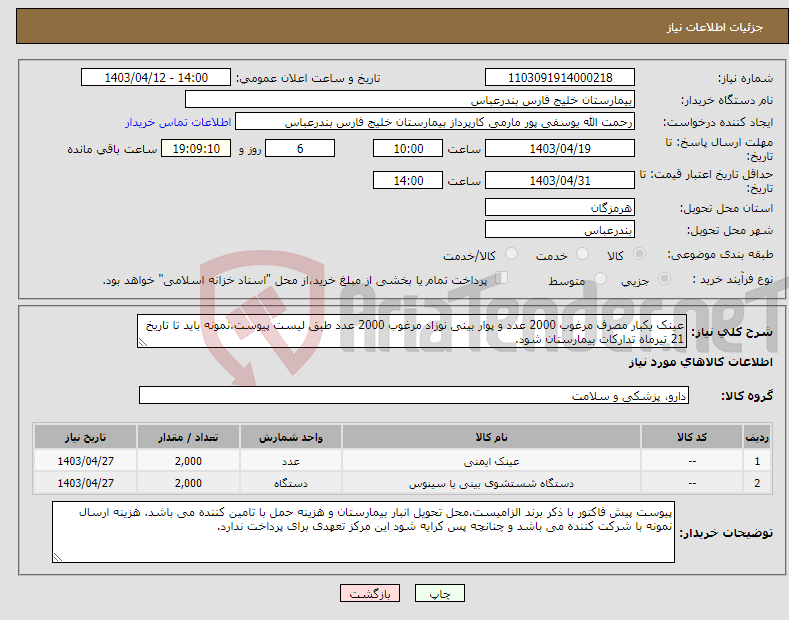Click the price validity date 1403/04/31
This screenshot has width=789, height=620.
(560, 180)
